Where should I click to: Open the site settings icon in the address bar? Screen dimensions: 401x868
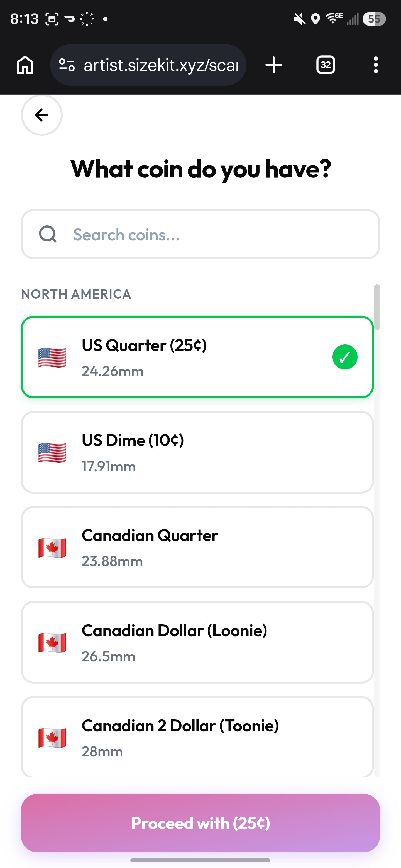pyautogui.click(x=67, y=65)
